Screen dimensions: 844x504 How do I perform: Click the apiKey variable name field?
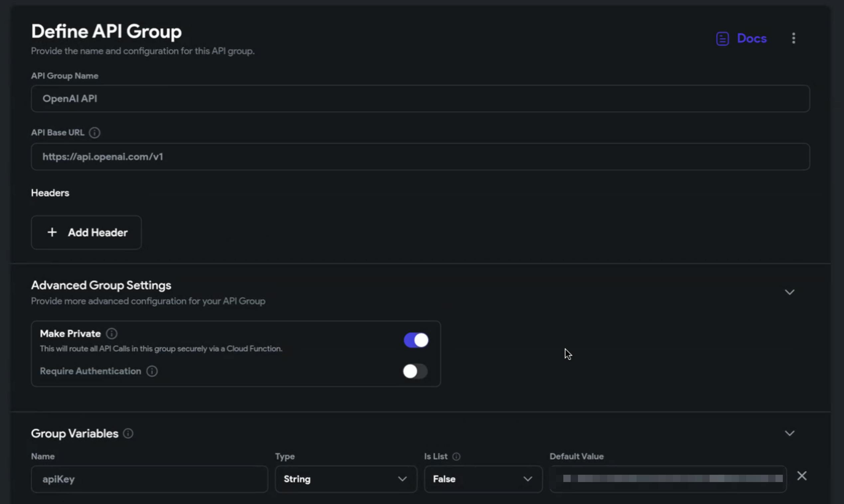point(149,479)
